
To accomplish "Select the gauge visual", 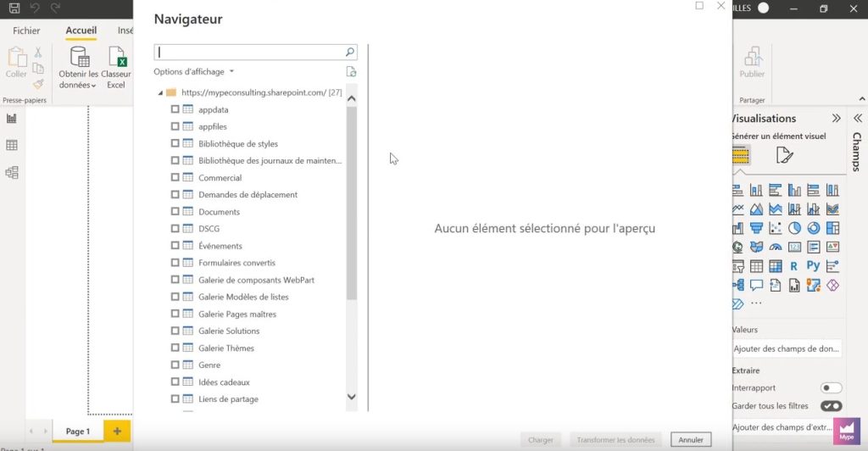I will pos(776,247).
